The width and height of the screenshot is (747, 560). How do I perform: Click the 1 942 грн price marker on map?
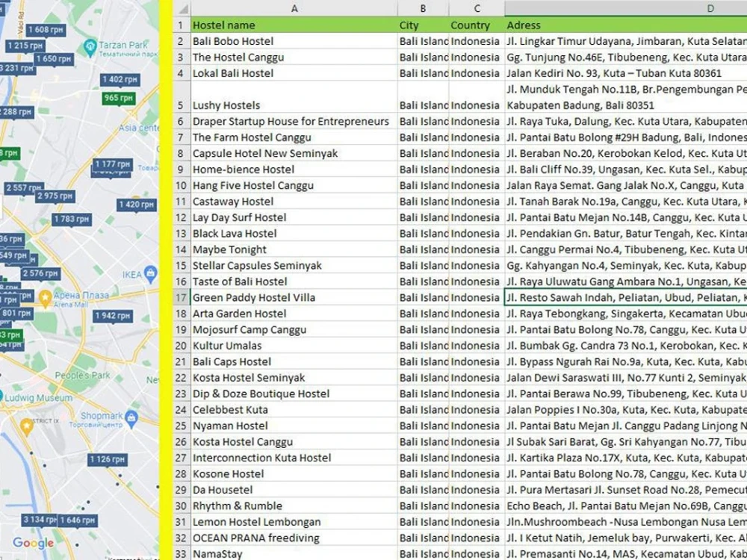pyautogui.click(x=113, y=316)
